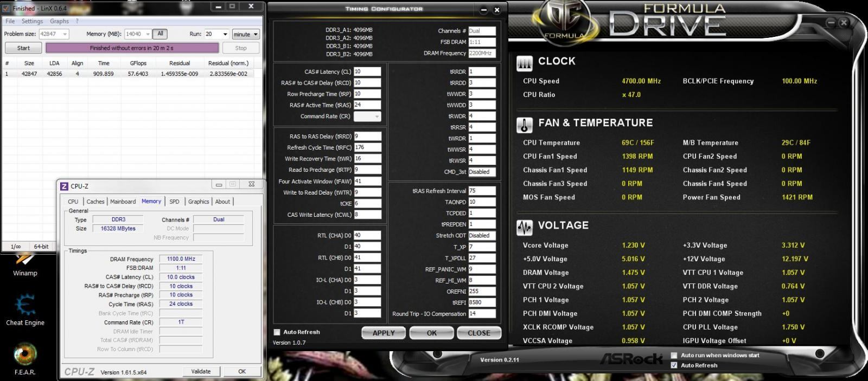Click OK in Timing Configurator

click(431, 333)
